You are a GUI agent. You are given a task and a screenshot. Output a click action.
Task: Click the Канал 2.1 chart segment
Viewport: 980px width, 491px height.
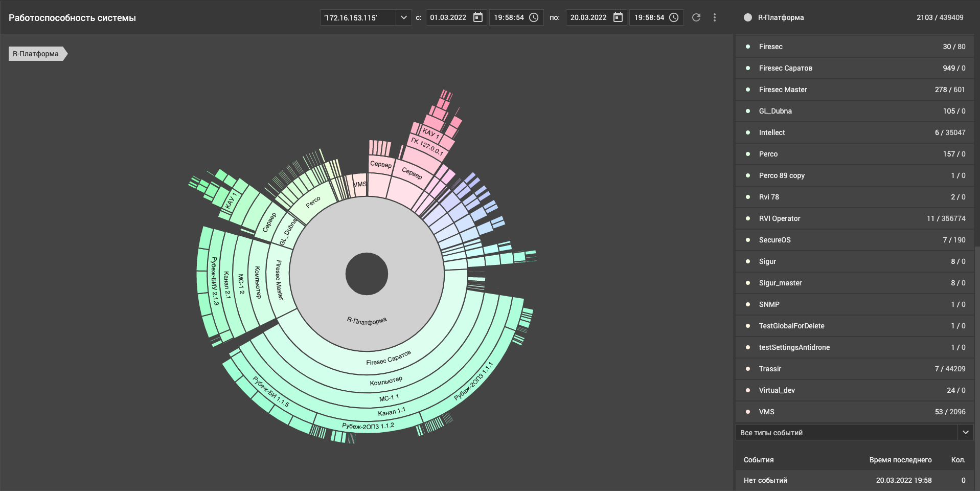tap(227, 285)
